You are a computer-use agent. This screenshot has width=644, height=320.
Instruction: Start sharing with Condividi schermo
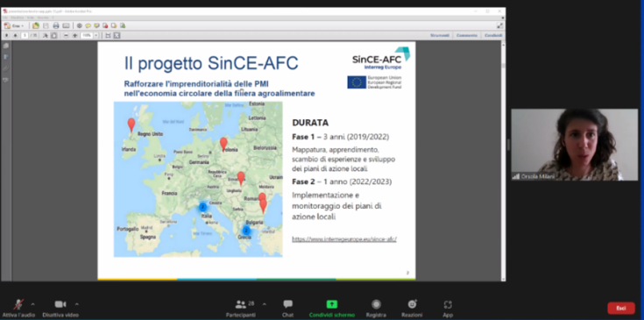[332, 309]
